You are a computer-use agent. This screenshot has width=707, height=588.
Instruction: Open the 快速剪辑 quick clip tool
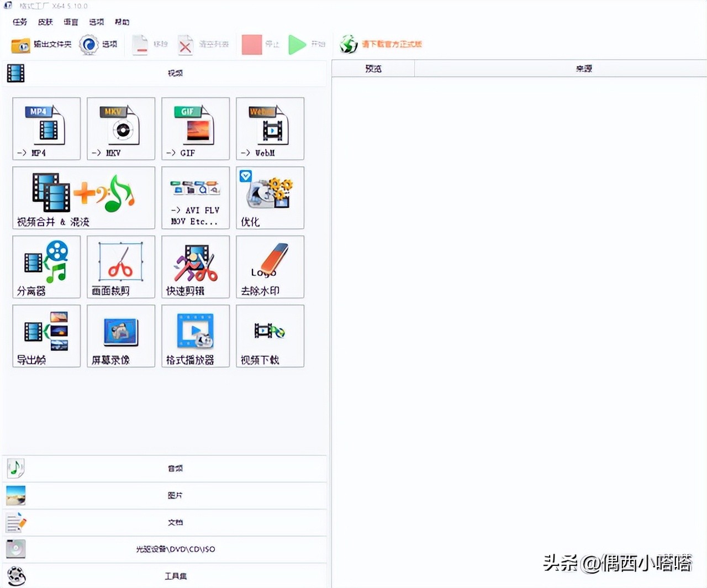pos(195,266)
